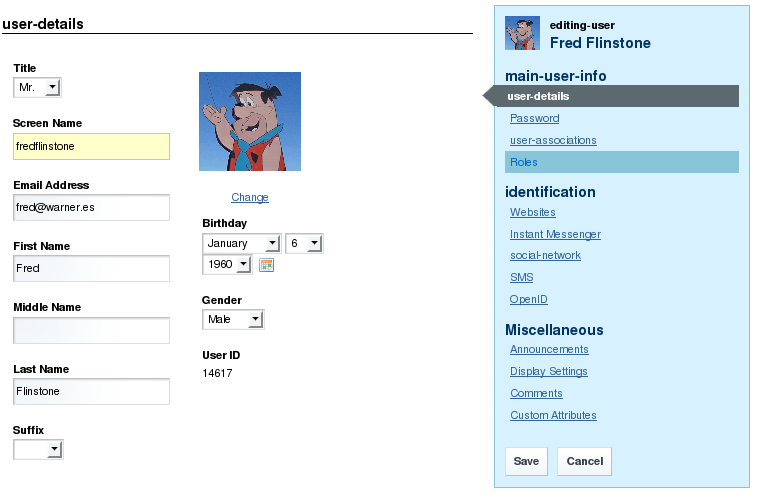Go to the Password section
This screenshot has height=498, width=758.
tap(534, 118)
